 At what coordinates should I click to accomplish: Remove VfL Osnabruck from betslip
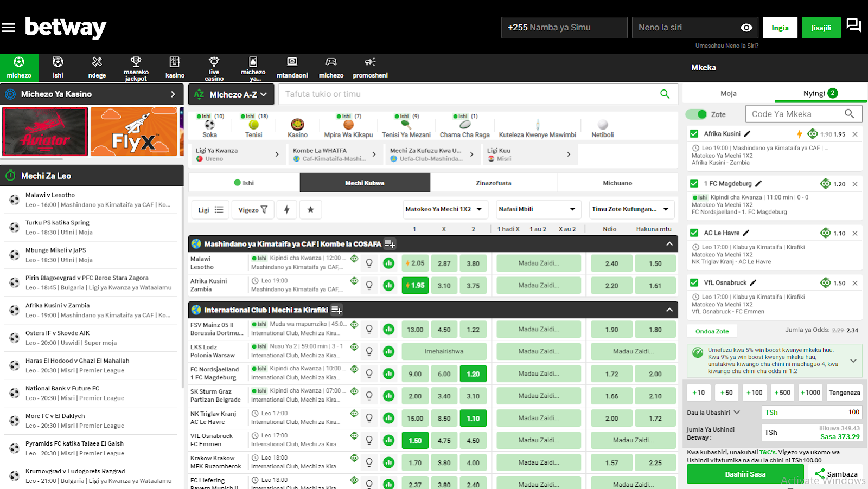pos(855,284)
